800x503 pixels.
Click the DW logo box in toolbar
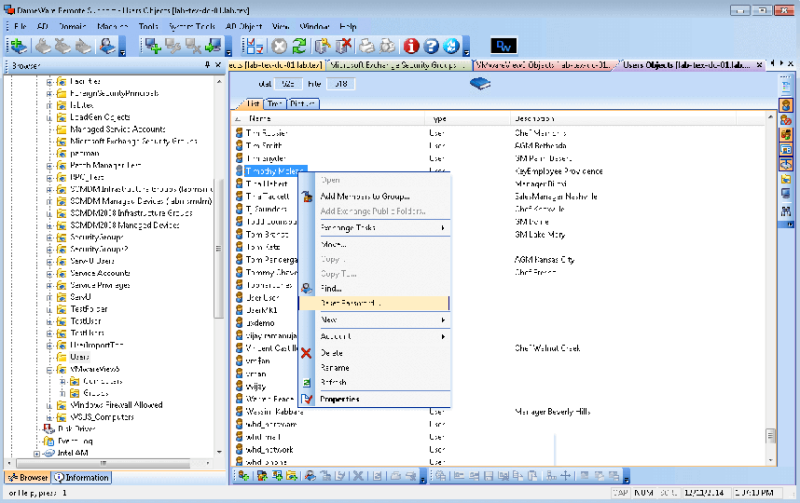[x=504, y=46]
